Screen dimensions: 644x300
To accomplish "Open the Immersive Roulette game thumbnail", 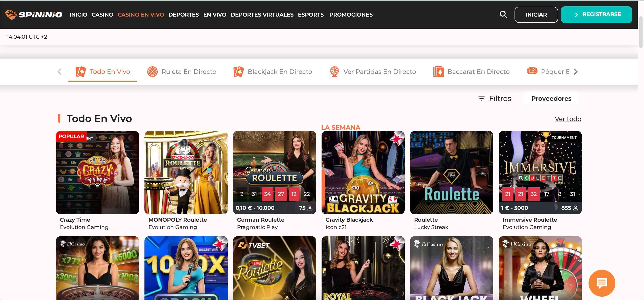I will tap(540, 172).
